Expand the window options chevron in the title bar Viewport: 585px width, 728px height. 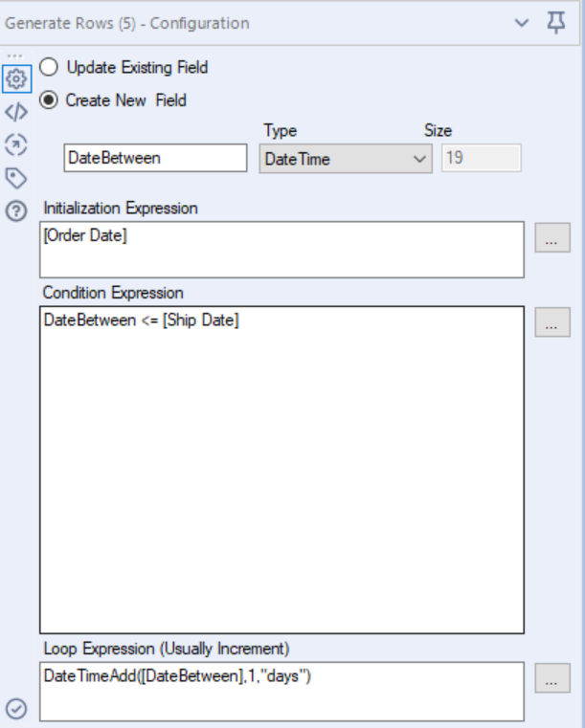pos(521,23)
